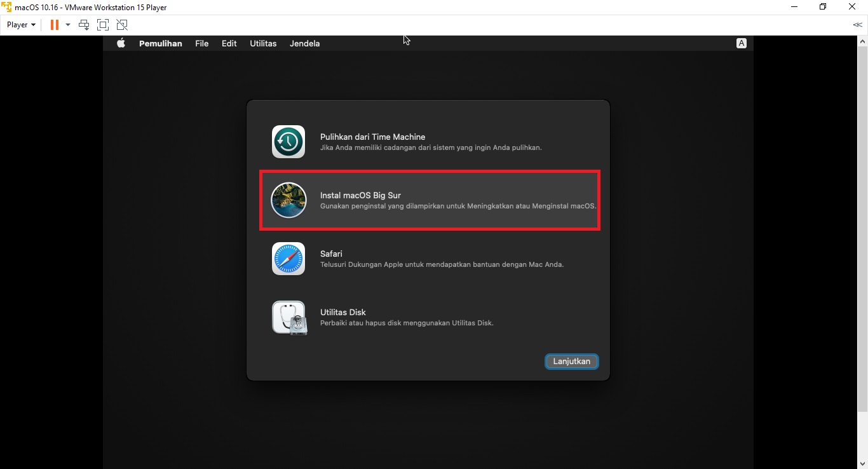Toggle Unity mode icon in VMware toolbar

point(122,25)
